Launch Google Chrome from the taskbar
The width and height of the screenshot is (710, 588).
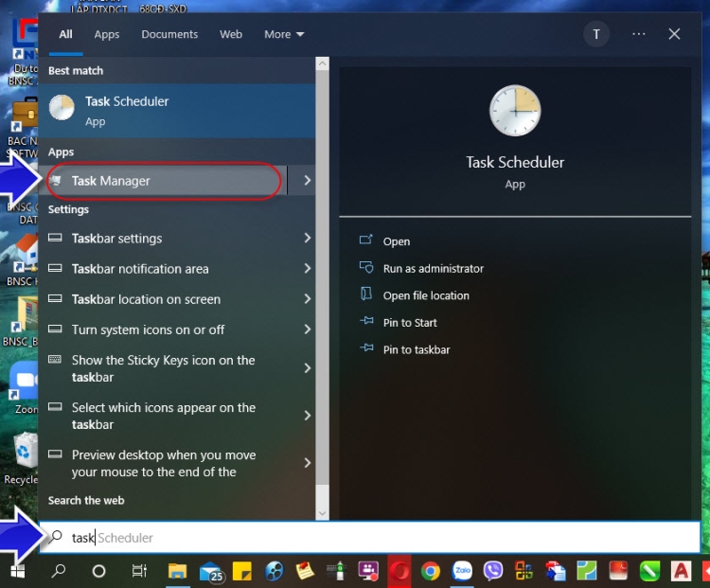(430, 571)
